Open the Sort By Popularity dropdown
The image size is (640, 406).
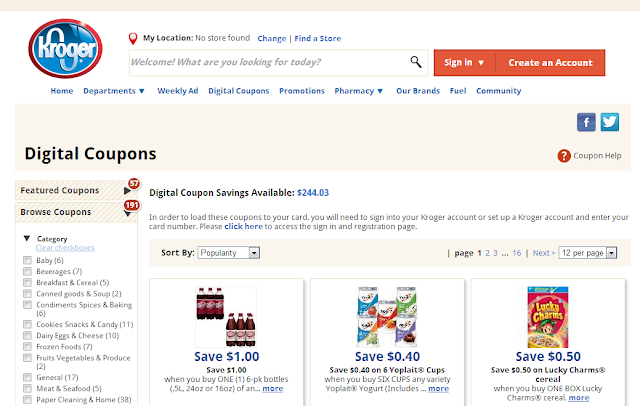[x=229, y=253]
